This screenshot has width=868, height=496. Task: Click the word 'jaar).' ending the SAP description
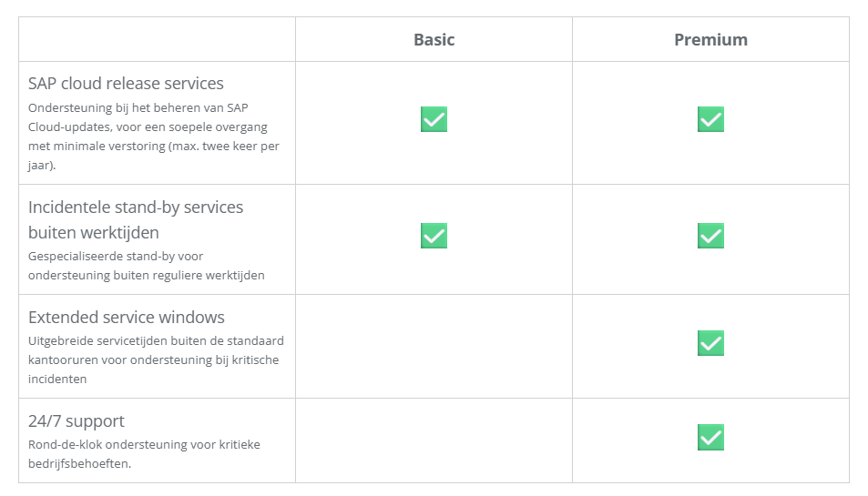42,166
